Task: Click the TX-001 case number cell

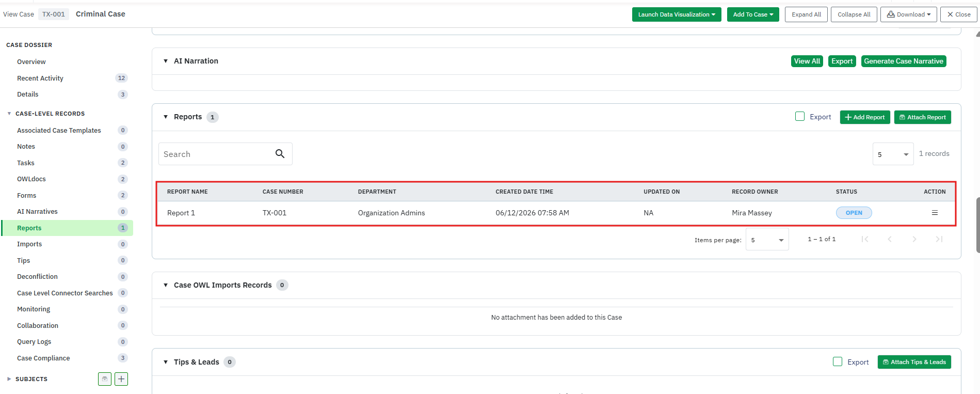Action: [x=275, y=213]
